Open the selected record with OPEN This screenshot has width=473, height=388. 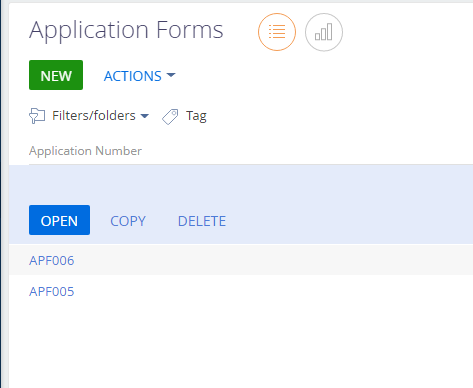click(x=59, y=220)
